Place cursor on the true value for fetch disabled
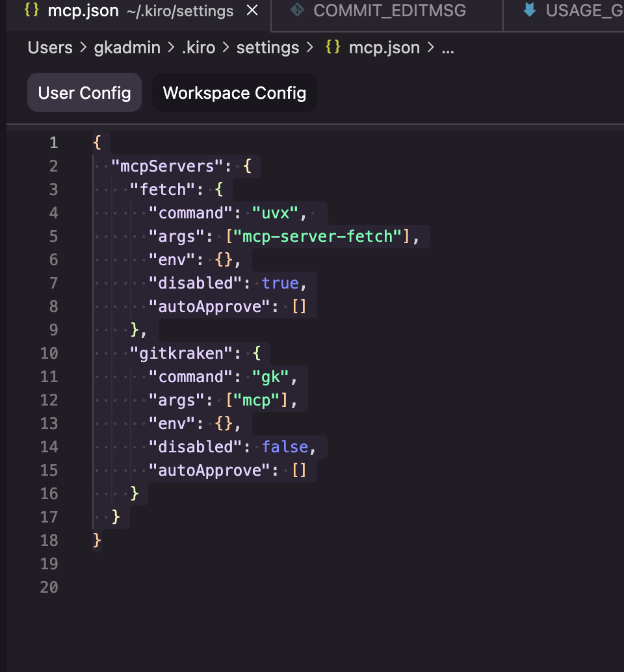This screenshot has height=672, width=624. point(281,283)
